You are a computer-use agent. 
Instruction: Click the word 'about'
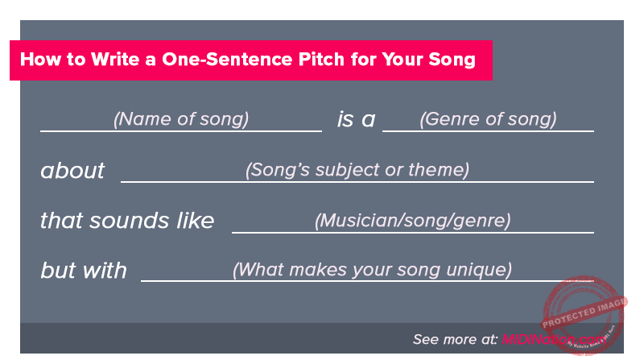coord(72,171)
